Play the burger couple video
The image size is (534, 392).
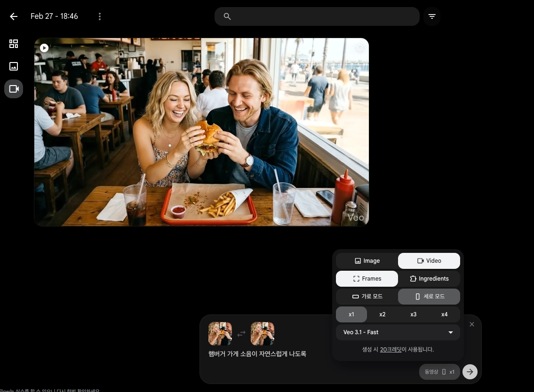pyautogui.click(x=44, y=48)
